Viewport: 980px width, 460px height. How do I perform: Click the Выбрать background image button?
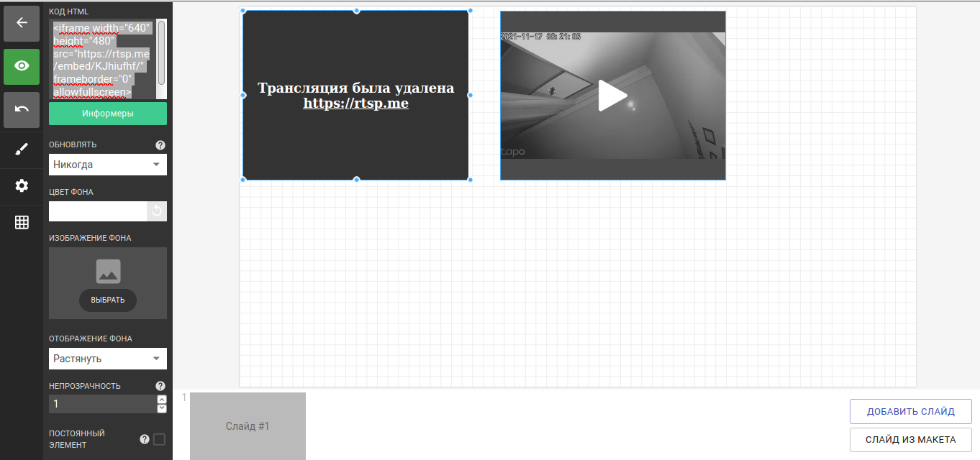tap(108, 300)
